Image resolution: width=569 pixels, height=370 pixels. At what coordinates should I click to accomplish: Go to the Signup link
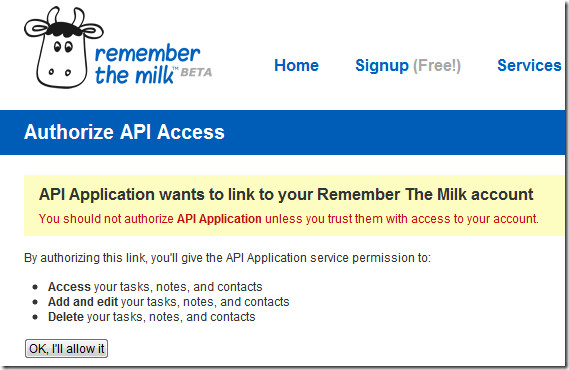coord(382,66)
